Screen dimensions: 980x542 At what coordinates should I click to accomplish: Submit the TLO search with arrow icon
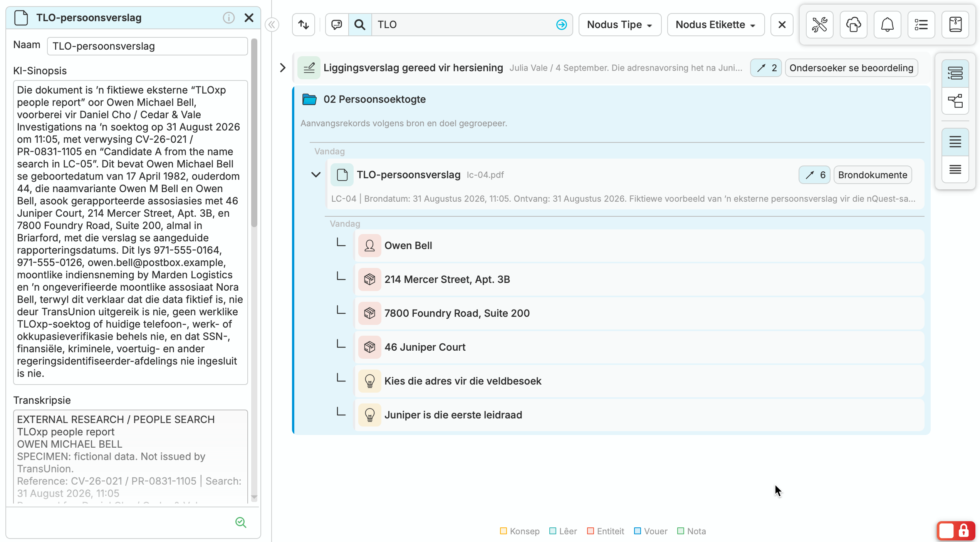pos(561,25)
